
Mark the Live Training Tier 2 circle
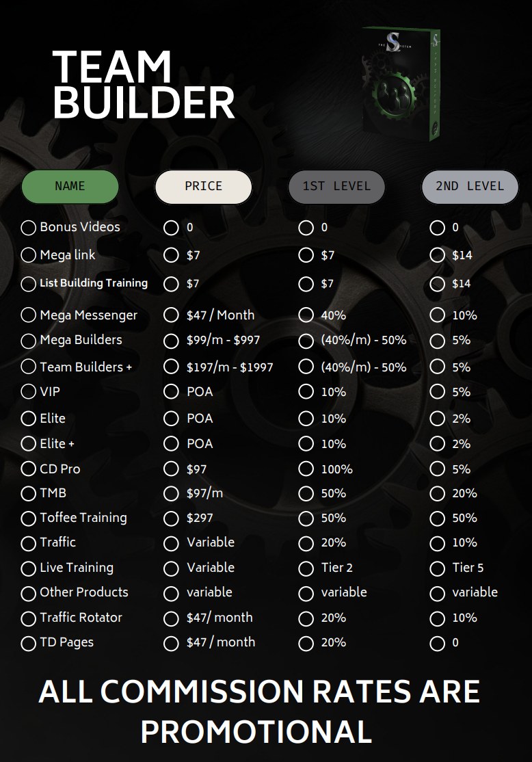tap(306, 568)
